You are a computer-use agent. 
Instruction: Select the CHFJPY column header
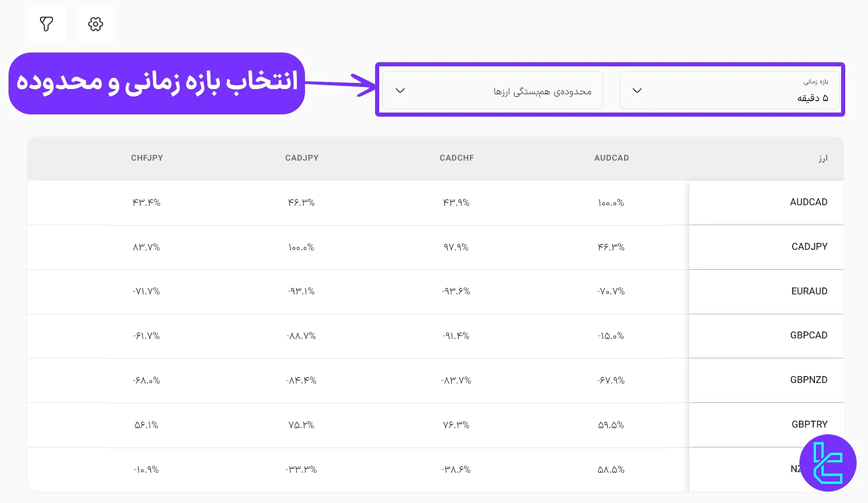coord(147,158)
